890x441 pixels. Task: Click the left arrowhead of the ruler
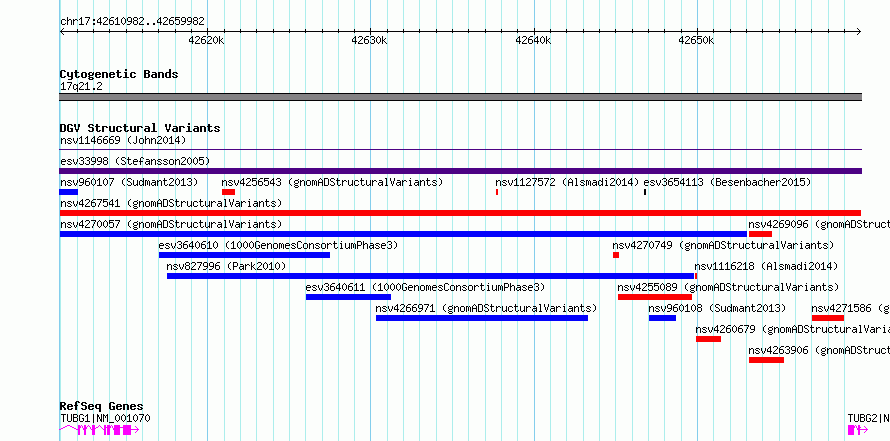(62, 32)
